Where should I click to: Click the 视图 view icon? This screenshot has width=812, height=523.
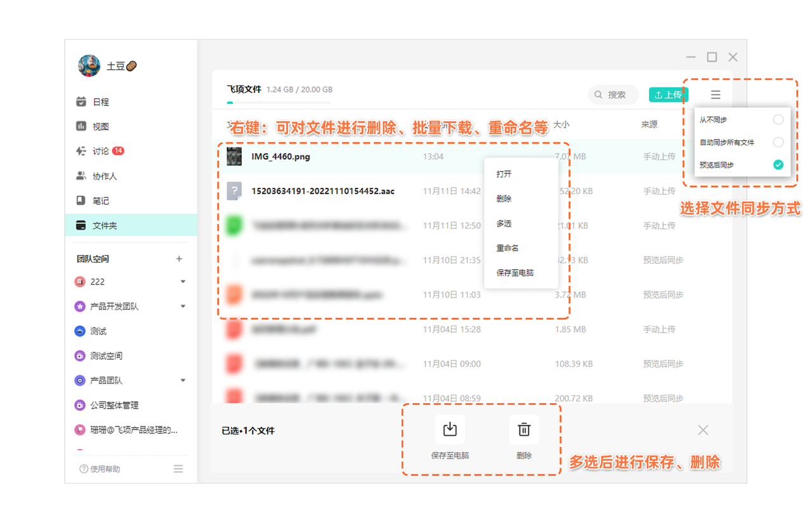point(81,126)
